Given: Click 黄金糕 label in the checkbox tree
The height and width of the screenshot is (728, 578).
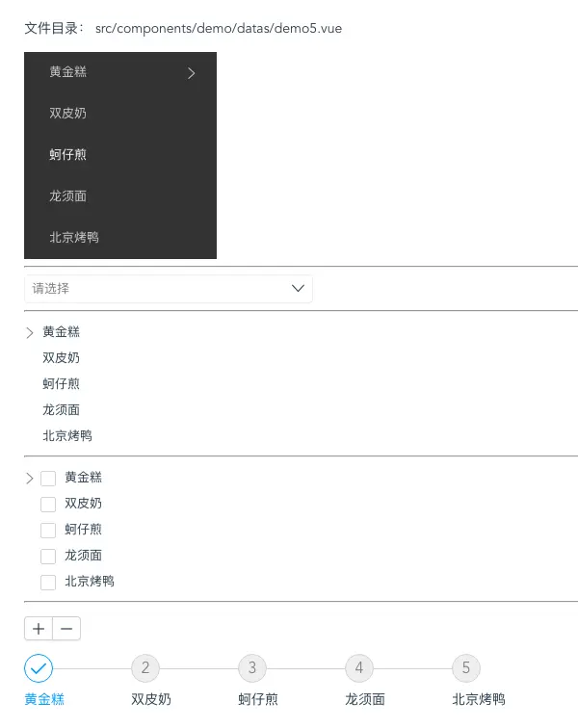Looking at the screenshot, I should pos(83,478).
